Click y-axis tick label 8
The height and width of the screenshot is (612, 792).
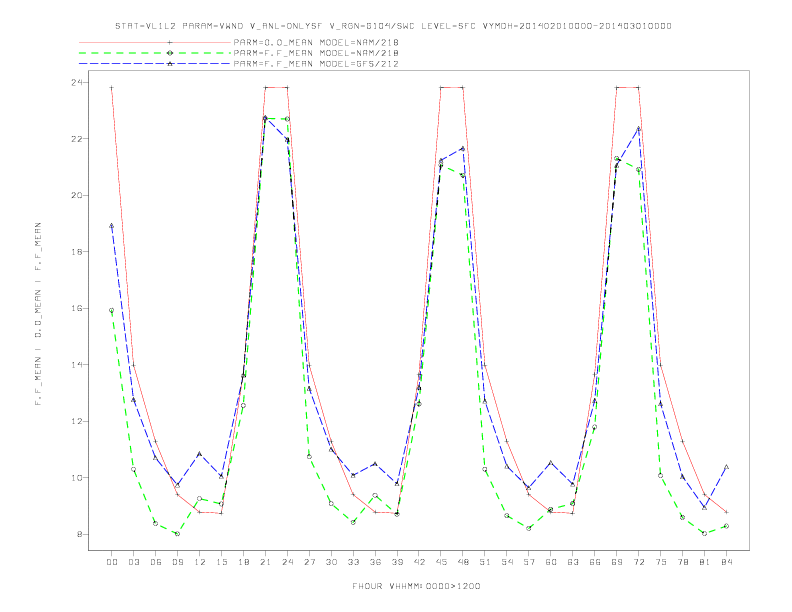point(80,534)
